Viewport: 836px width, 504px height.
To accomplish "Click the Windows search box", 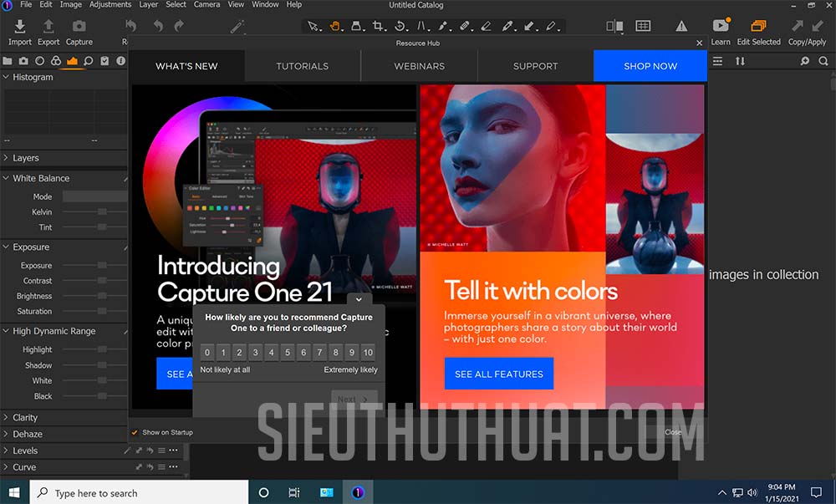I will tap(139, 493).
